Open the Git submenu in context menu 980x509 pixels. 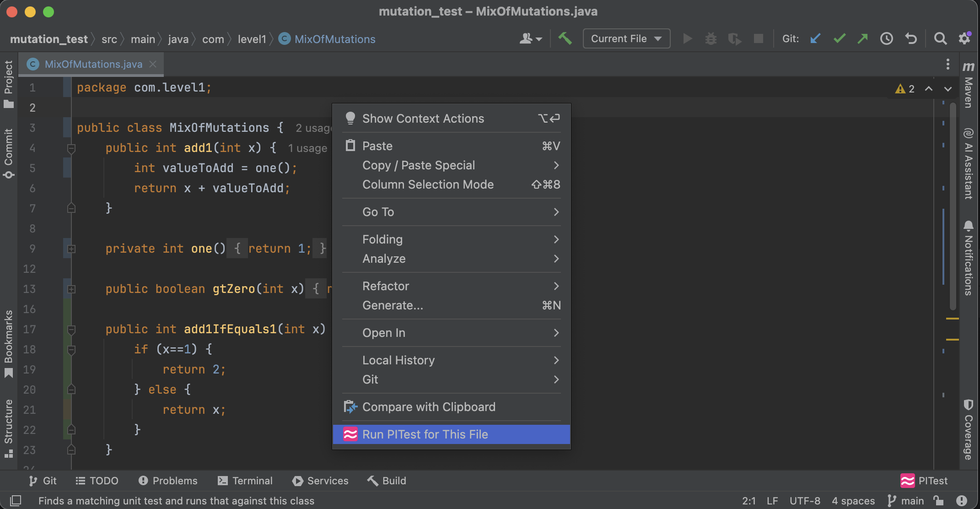pyautogui.click(x=452, y=379)
